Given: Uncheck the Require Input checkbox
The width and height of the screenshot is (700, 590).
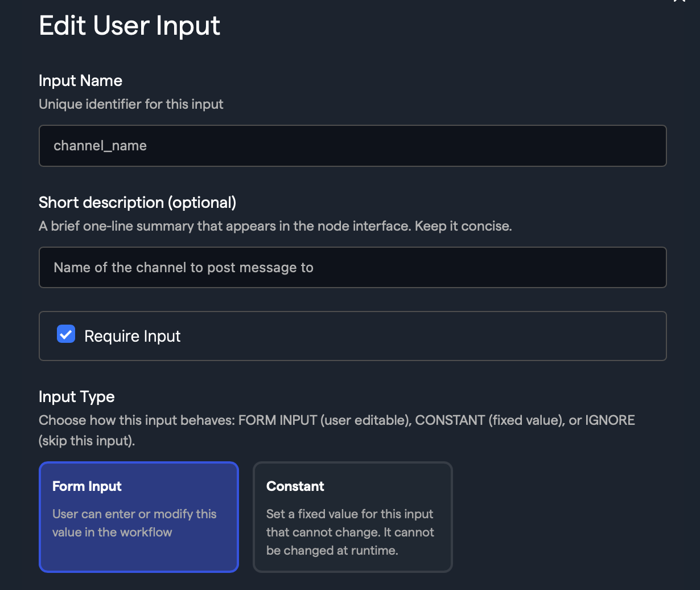Looking at the screenshot, I should 66,334.
